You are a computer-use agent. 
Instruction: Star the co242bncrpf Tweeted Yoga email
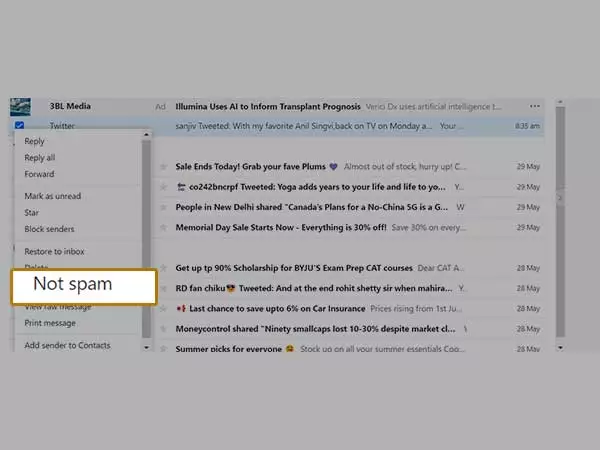tap(163, 187)
